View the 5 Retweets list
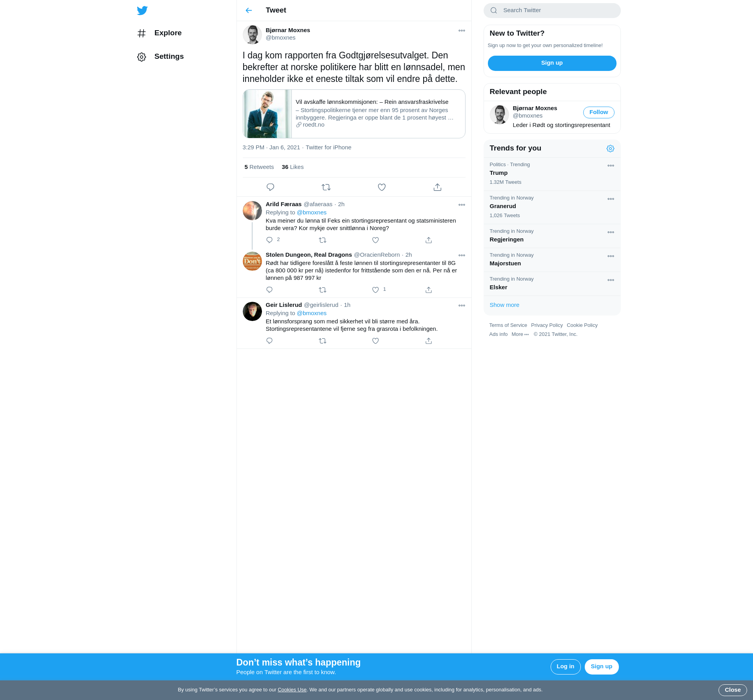The width and height of the screenshot is (753, 700). point(259,167)
